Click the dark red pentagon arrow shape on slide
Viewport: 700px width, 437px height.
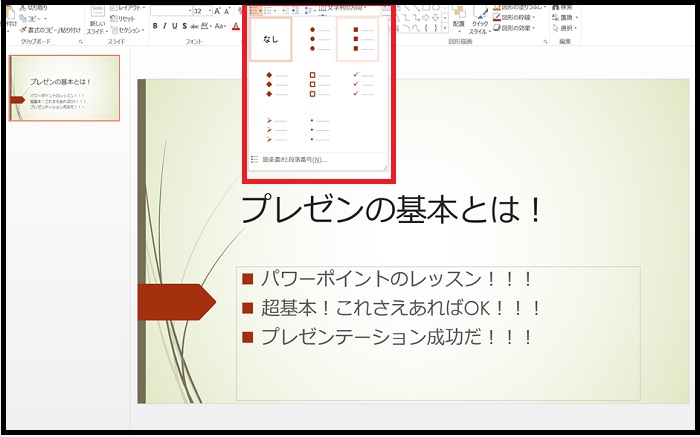(x=177, y=302)
